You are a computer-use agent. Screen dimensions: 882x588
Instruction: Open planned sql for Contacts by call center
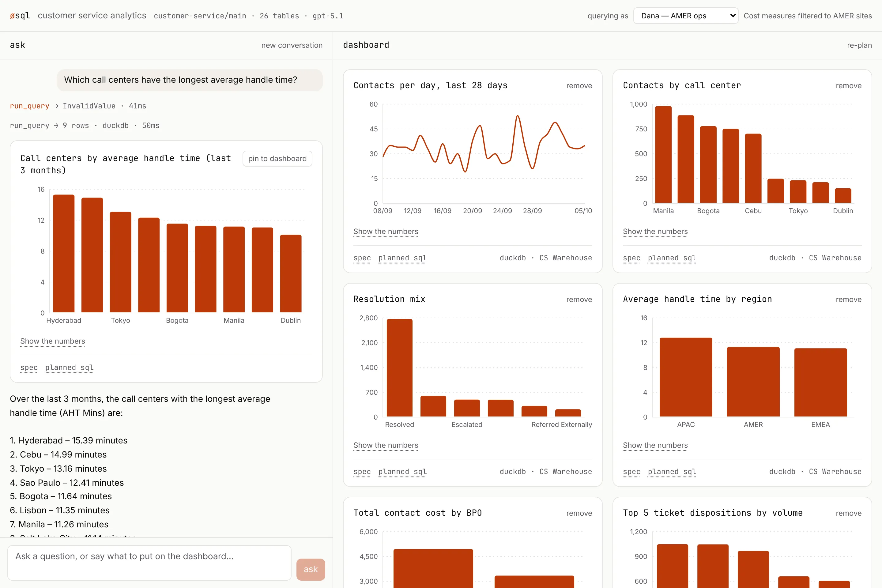coord(672,258)
